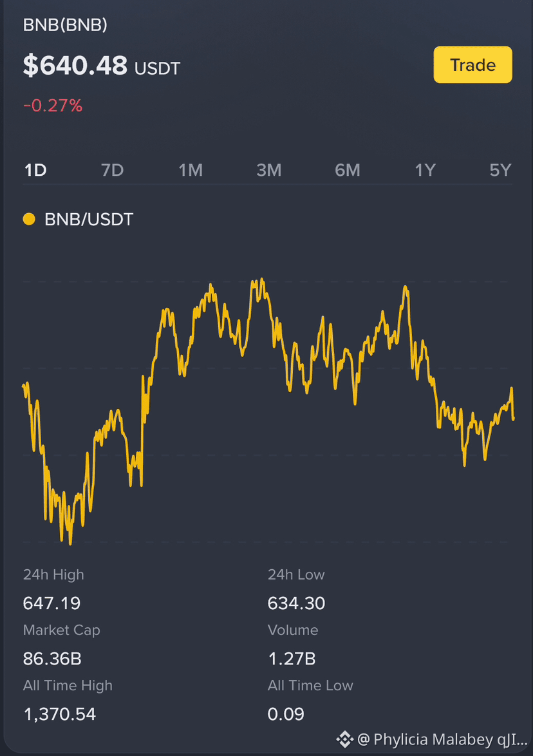The height and width of the screenshot is (756, 533).
Task: Click the BNB(BNB) title text
Action: [x=65, y=24]
